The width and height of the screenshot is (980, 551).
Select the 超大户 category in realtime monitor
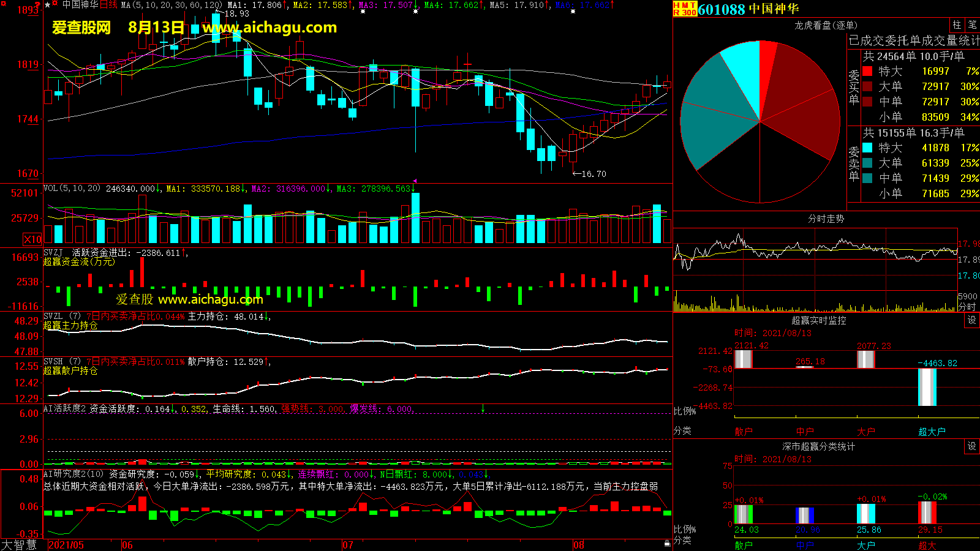click(932, 432)
